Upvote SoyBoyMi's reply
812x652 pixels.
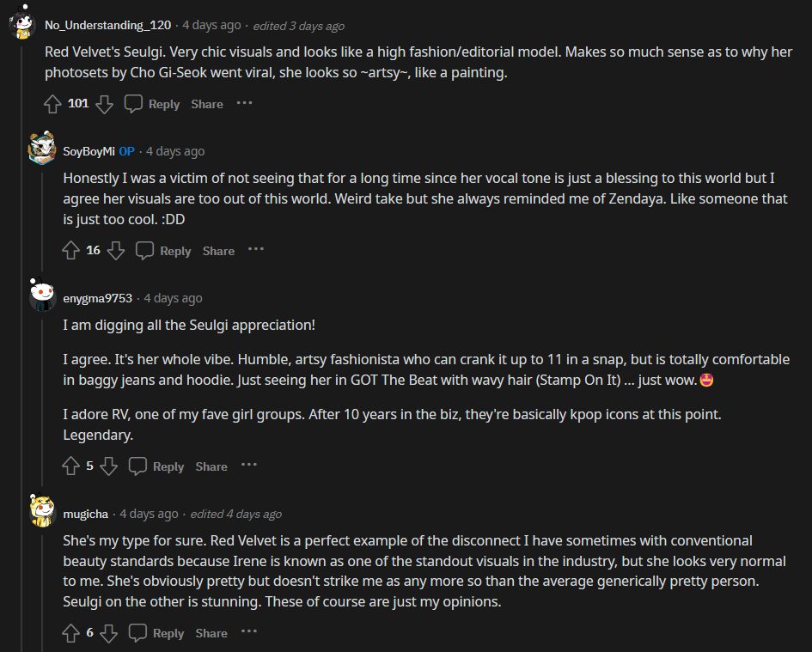71,251
